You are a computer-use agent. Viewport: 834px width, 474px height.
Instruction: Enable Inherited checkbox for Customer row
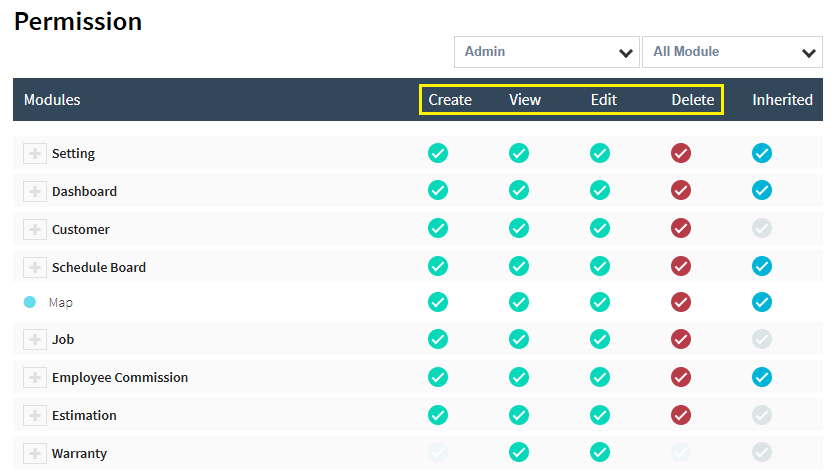point(762,228)
